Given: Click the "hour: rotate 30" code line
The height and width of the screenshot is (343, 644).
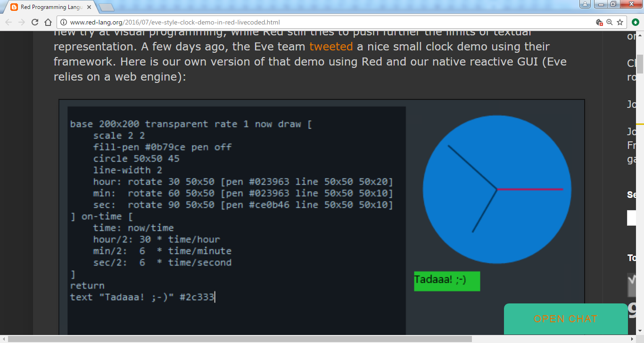Looking at the screenshot, I should pyautogui.click(x=243, y=182).
